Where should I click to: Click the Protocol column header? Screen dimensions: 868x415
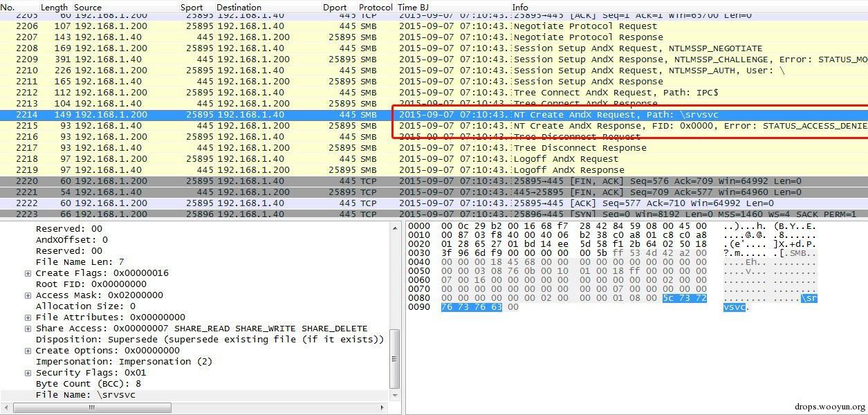(x=376, y=7)
